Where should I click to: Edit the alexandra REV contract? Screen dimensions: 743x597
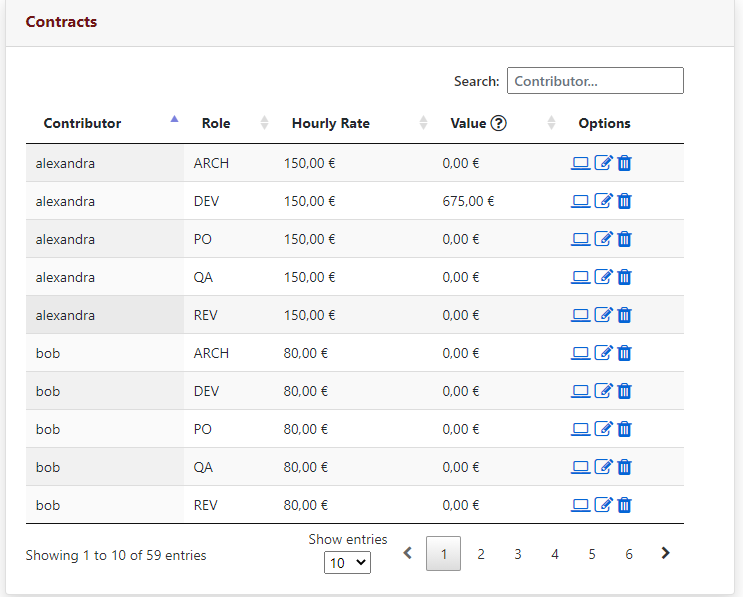tap(604, 314)
